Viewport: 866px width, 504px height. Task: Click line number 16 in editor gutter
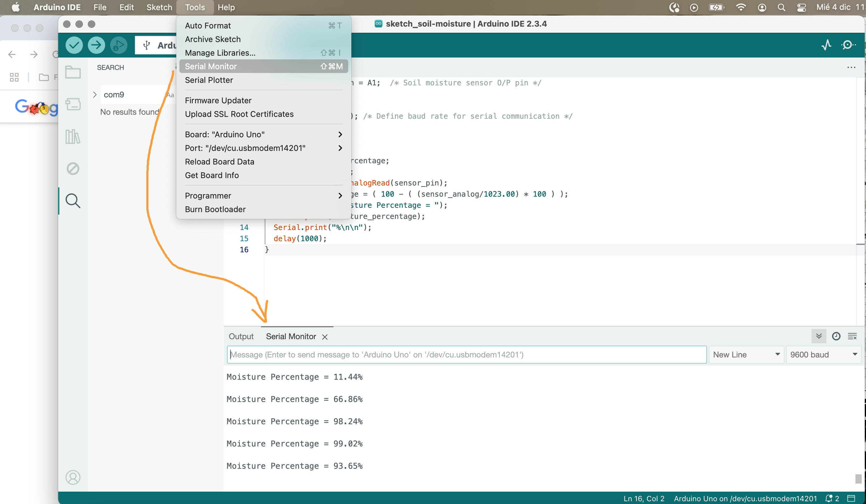[244, 250]
